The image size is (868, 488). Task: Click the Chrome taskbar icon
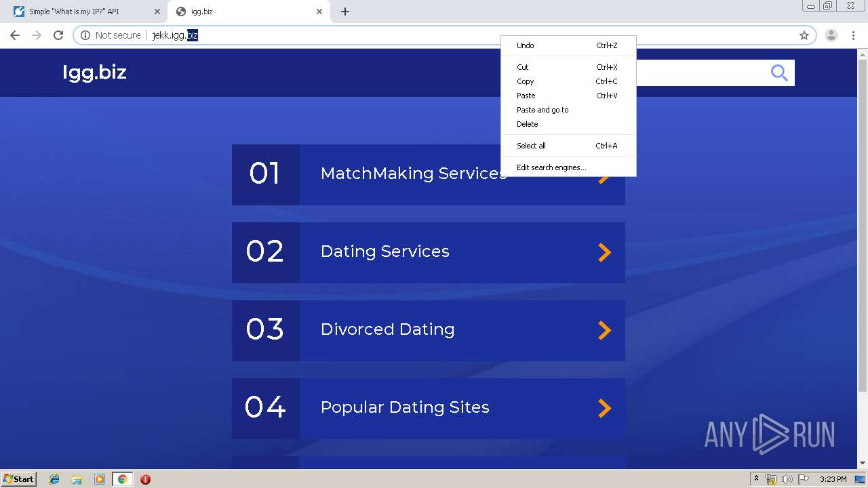(x=122, y=479)
